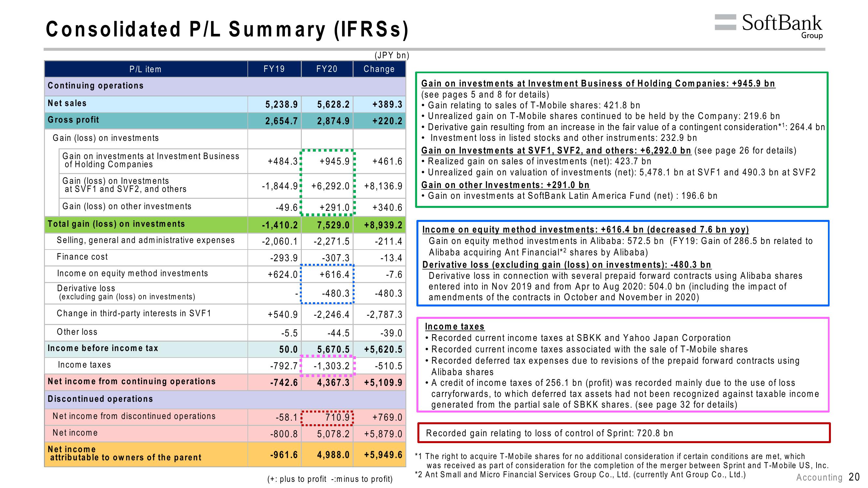The height and width of the screenshot is (488, 868).
Task: Click the 'Income taxes' heading in pink box
Action: 455,327
